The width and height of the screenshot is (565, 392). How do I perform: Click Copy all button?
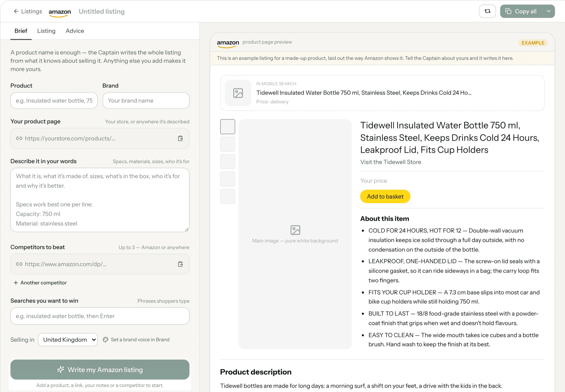pyautogui.click(x=521, y=11)
